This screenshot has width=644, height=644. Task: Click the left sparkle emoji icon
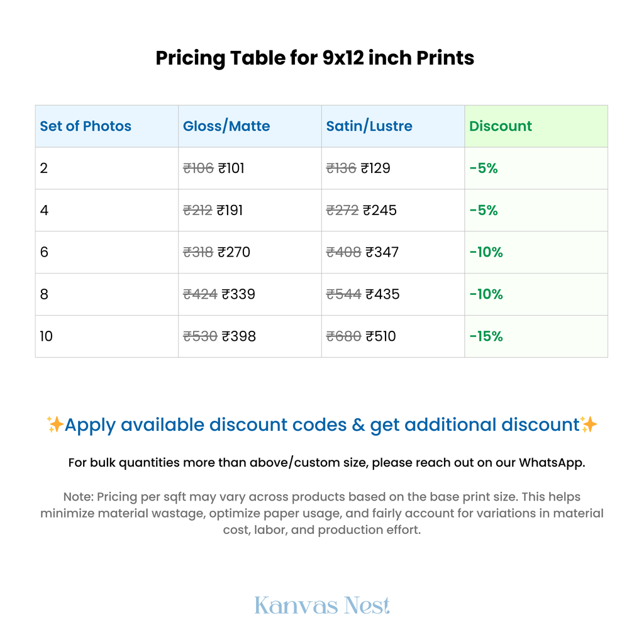[x=55, y=425]
